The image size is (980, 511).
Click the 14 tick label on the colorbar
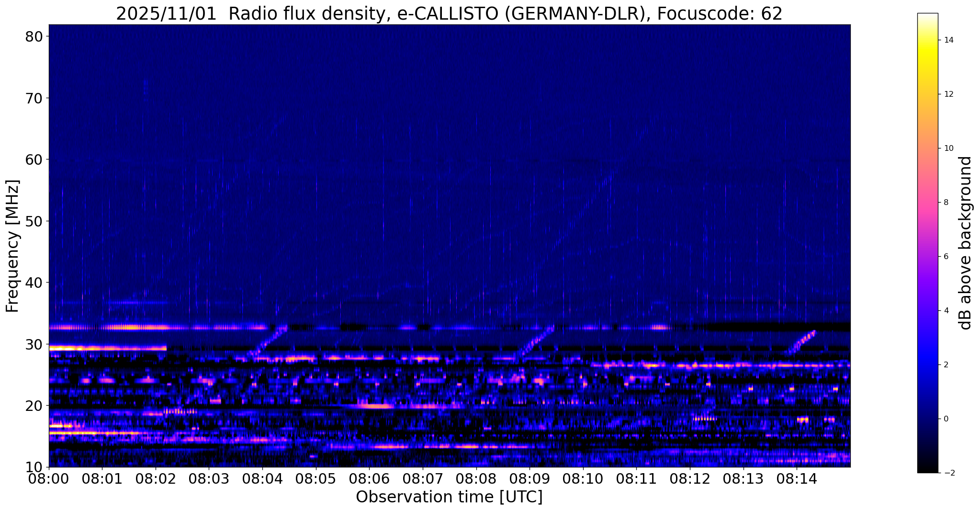(x=948, y=40)
